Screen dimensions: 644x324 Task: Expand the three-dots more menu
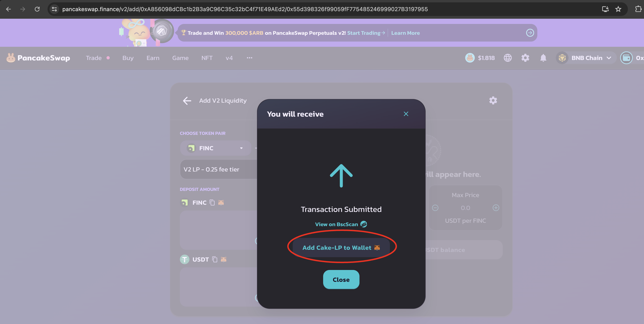(249, 58)
